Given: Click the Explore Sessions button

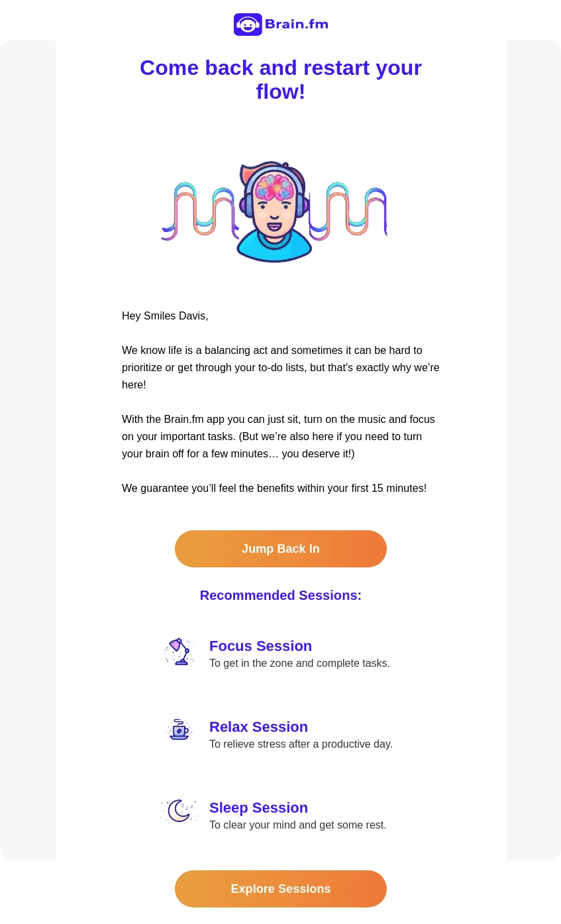Looking at the screenshot, I should (280, 889).
